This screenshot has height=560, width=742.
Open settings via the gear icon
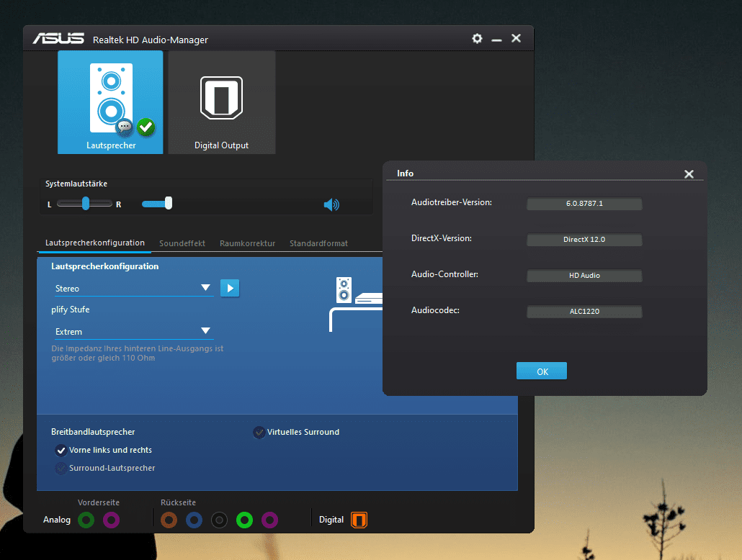click(x=477, y=39)
